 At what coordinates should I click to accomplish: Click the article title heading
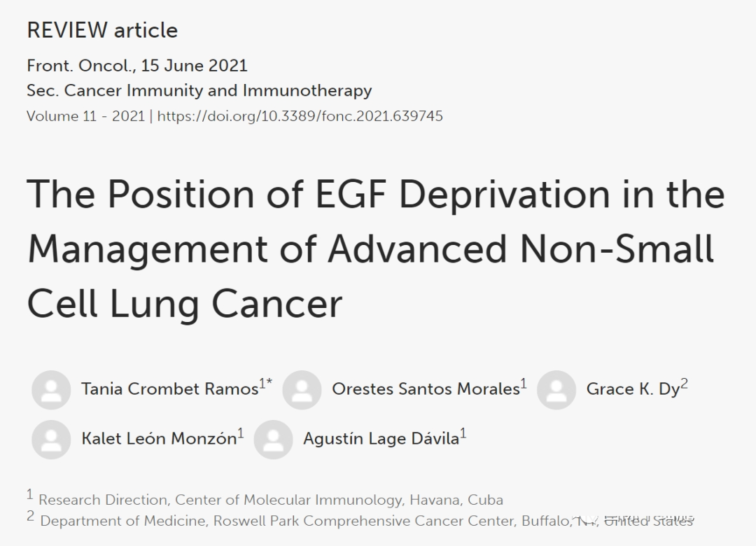376,248
